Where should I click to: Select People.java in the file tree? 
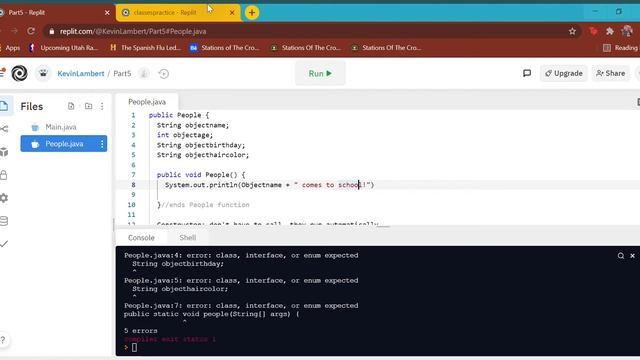click(64, 144)
